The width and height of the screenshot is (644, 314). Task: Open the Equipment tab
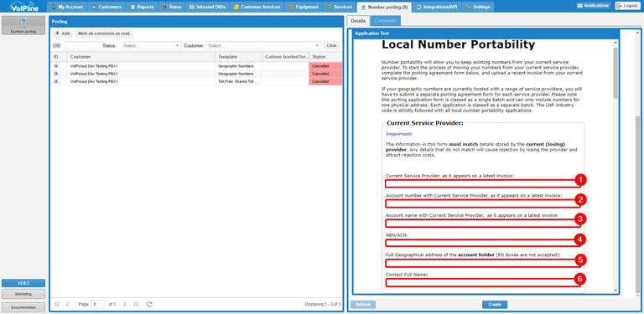click(x=304, y=7)
